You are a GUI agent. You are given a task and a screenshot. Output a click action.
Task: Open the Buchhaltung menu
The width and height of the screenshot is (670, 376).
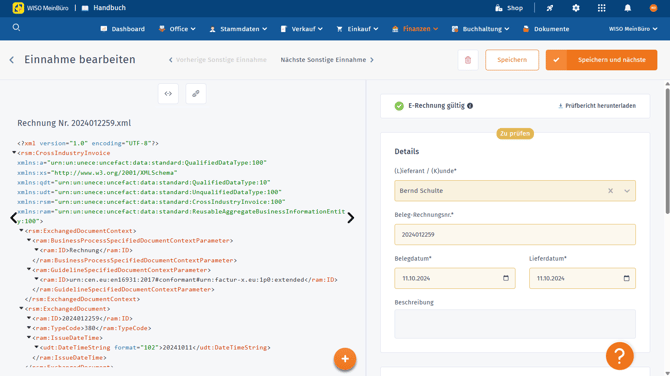pos(480,29)
